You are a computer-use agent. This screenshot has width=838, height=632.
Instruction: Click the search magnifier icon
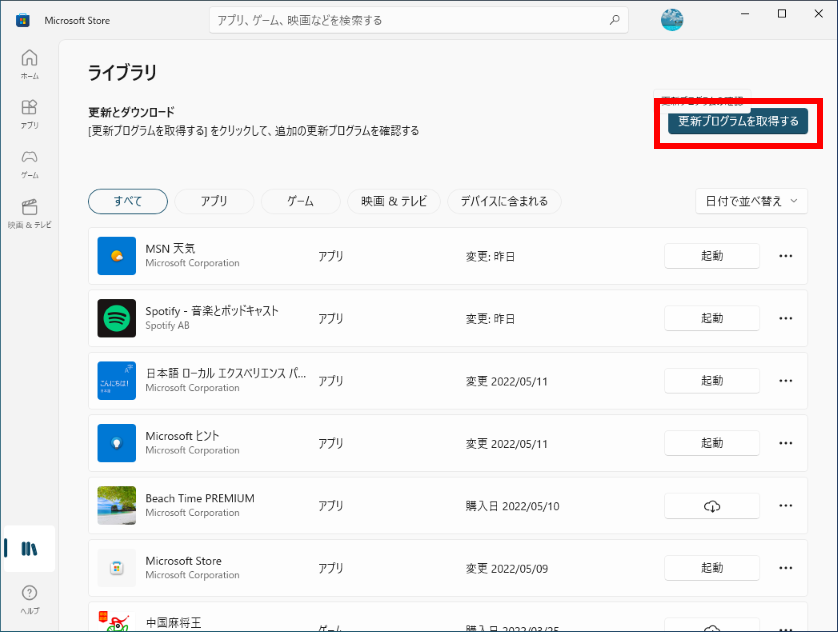coord(615,20)
